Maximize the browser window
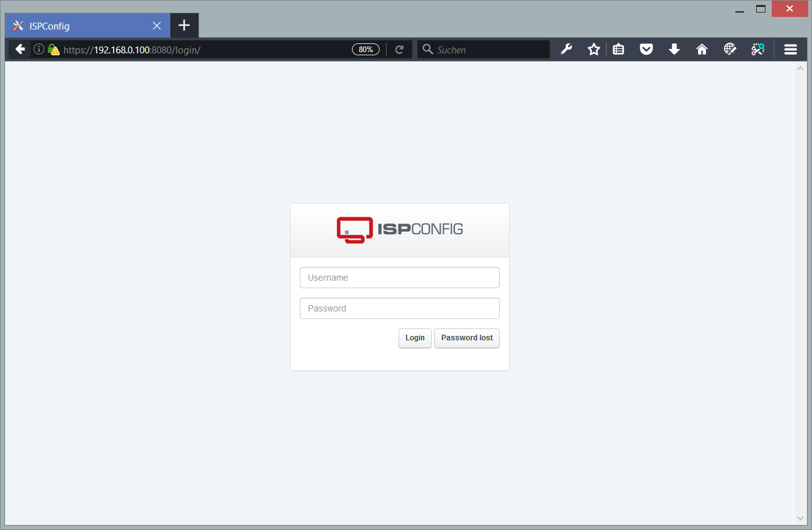This screenshot has height=530, width=812. (x=760, y=9)
